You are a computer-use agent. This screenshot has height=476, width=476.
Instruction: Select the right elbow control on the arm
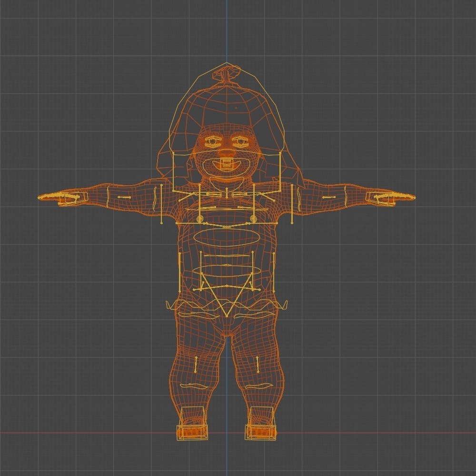328,196
